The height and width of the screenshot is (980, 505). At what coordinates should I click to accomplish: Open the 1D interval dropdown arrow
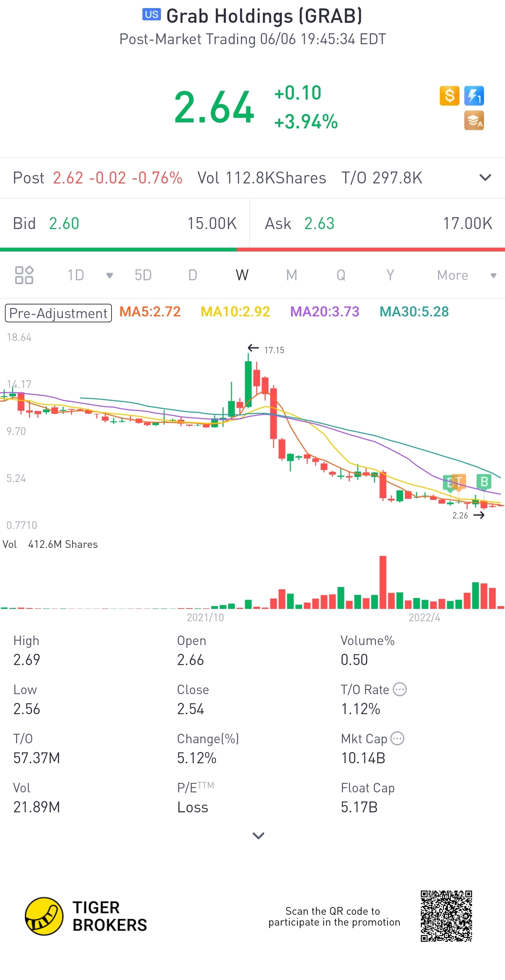(109, 275)
